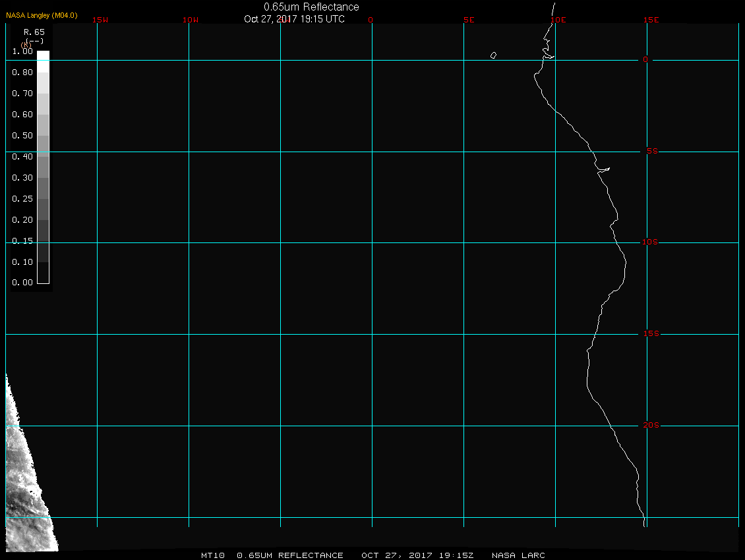Screen dimensions: 745x560
Task: Click "NASA LARC" in the bottom caption
Action: tap(518, 555)
